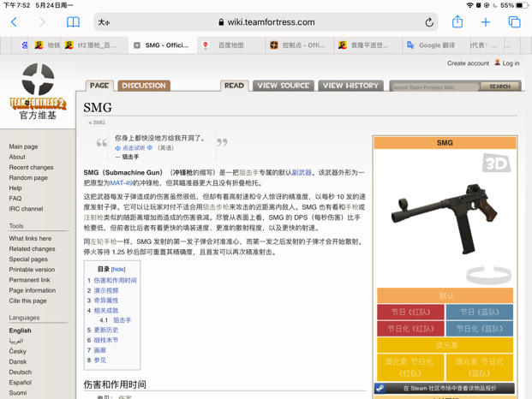Open What links here tool
Screen dimensions: 532x399
pos(30,238)
